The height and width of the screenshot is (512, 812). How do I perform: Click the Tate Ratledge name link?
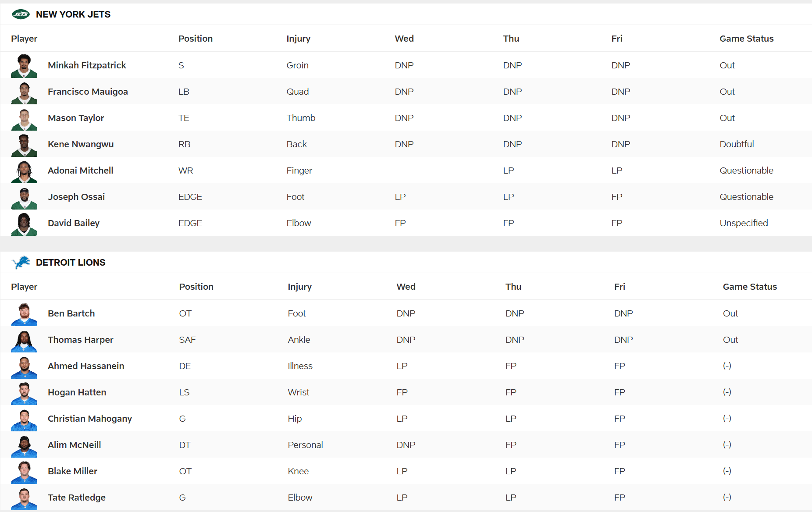77,498
